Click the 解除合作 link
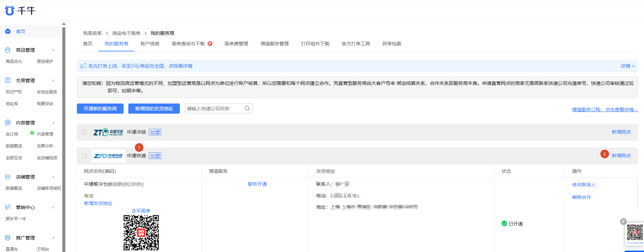This screenshot has width=644, height=252. point(582,197)
